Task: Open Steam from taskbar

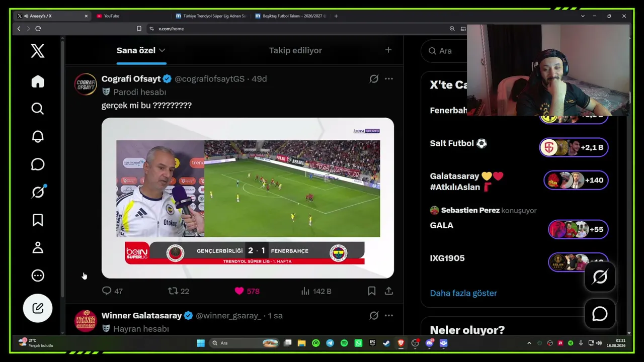Action: pos(386,343)
